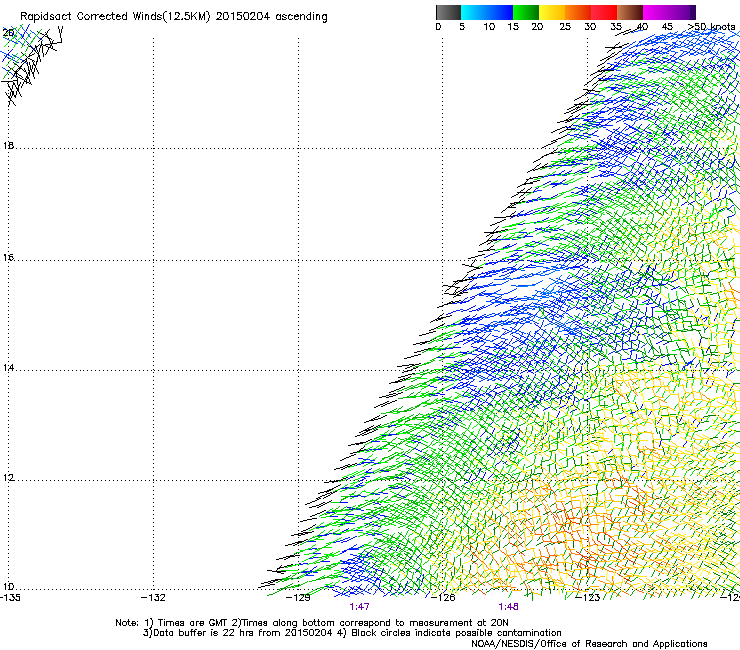Screen dimensions: 740x650
Task: Click the longitude label -126
Action: click(x=443, y=598)
